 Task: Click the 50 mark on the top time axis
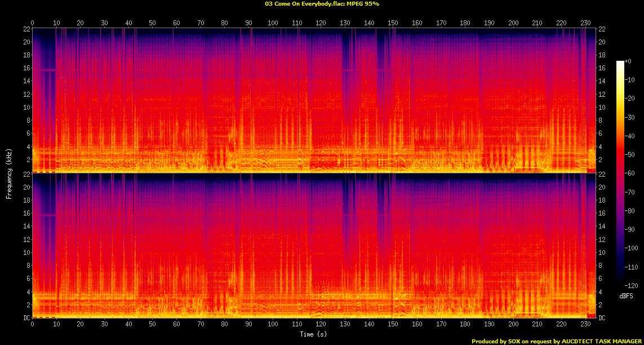(152, 23)
